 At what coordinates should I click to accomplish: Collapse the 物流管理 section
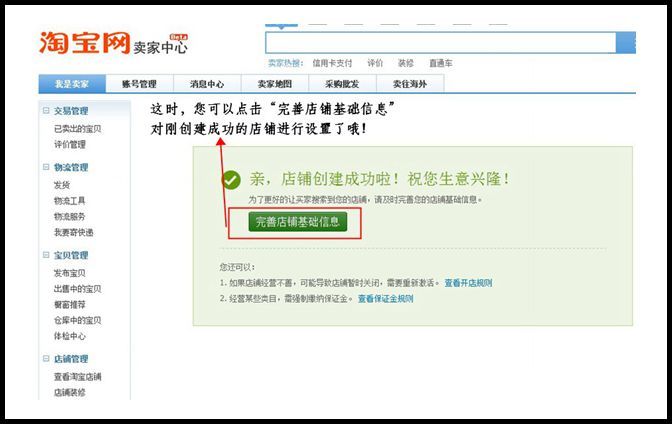point(45,168)
